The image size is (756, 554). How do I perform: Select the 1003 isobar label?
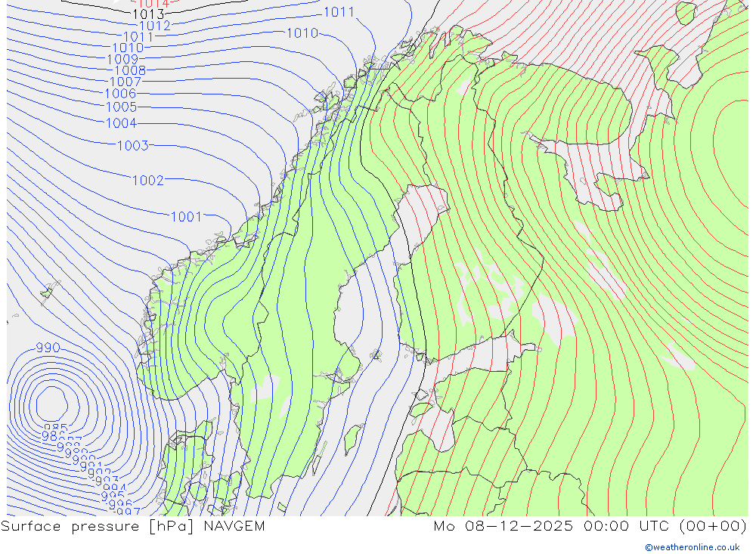(133, 146)
